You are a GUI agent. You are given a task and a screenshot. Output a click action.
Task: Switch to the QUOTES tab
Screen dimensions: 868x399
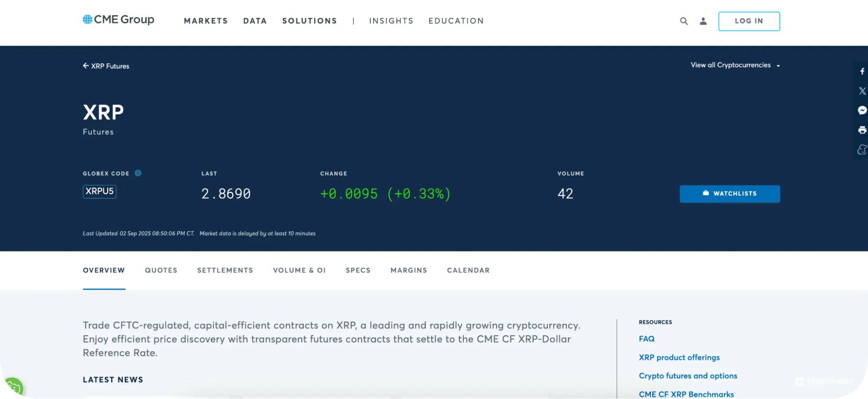(161, 270)
